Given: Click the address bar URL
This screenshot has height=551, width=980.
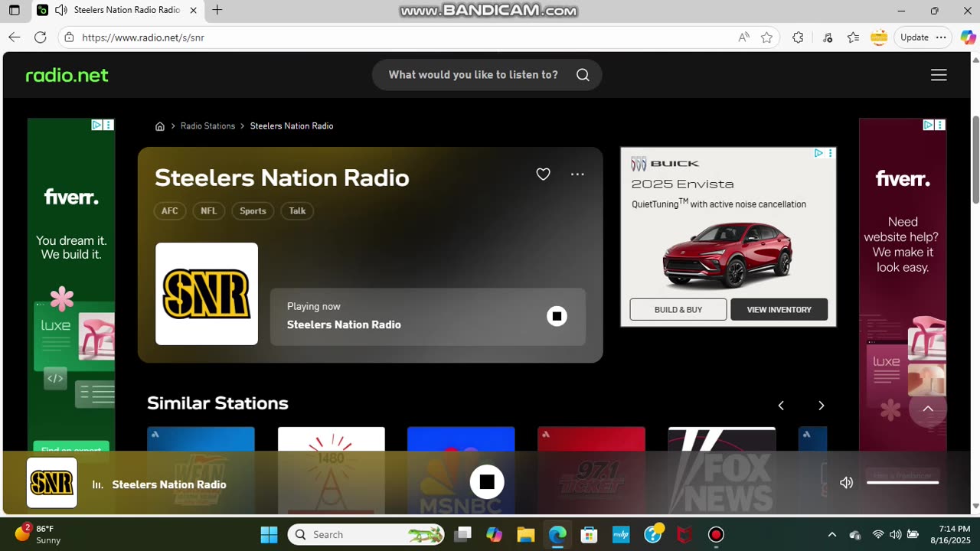Looking at the screenshot, I should pos(143,37).
